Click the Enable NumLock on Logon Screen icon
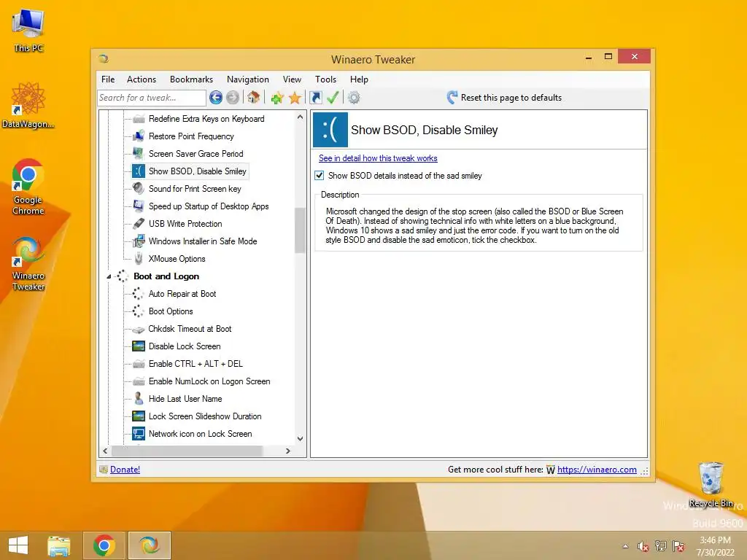Screen dimensions: 747x560 pyautogui.click(x=139, y=381)
